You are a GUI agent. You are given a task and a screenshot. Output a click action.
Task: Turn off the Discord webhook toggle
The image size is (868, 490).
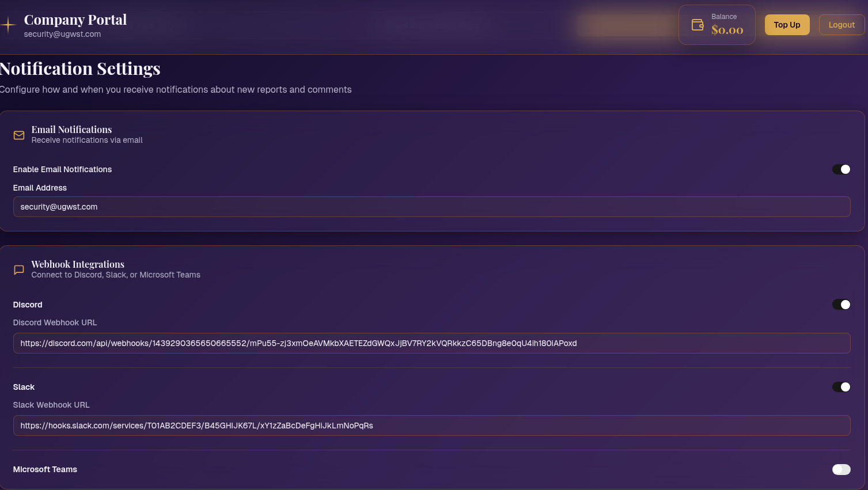pyautogui.click(x=841, y=305)
